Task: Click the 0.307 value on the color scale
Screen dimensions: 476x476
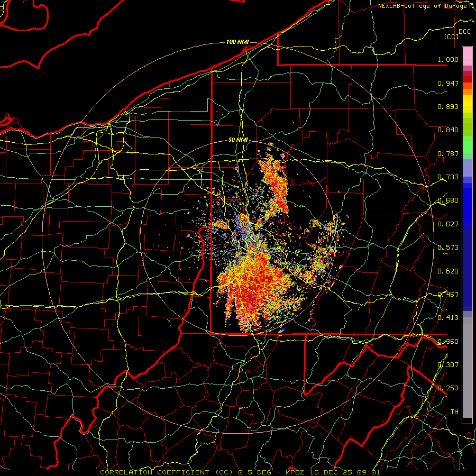Action: tap(448, 365)
